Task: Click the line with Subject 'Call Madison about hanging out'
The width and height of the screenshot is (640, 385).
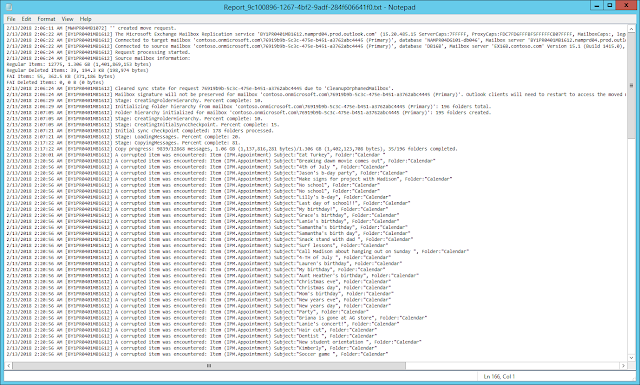Action: click(238, 251)
